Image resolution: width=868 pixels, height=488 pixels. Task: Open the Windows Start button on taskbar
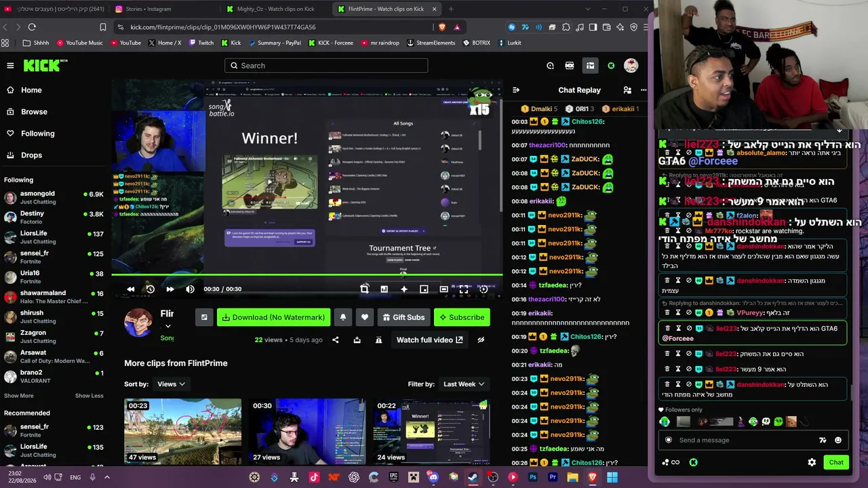pos(612,477)
